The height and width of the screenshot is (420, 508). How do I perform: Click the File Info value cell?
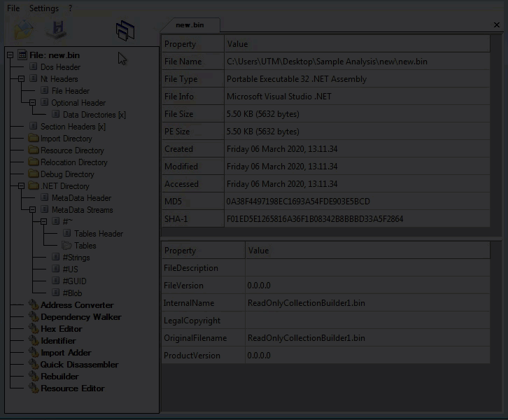click(358, 97)
